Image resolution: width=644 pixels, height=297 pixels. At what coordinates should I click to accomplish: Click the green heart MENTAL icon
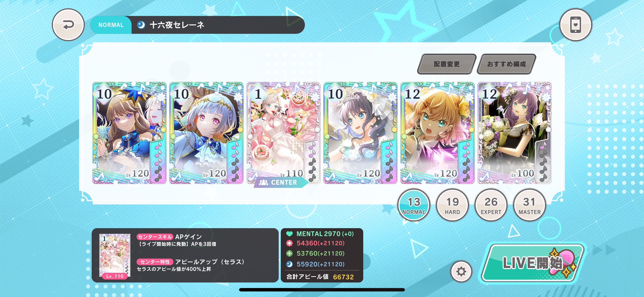tap(289, 234)
